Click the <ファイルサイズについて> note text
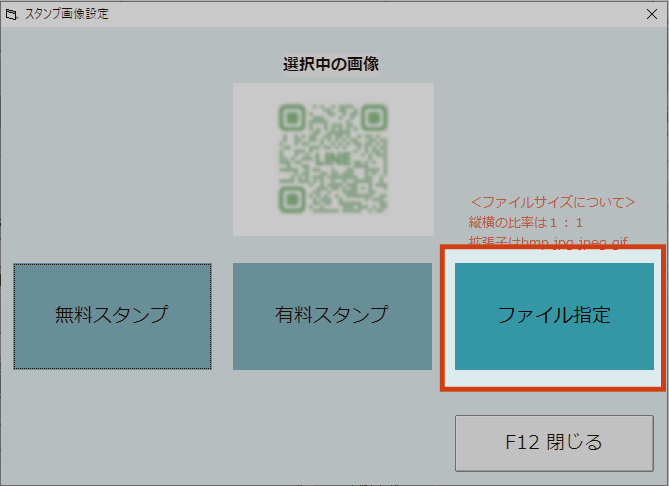The image size is (669, 486). point(553,202)
